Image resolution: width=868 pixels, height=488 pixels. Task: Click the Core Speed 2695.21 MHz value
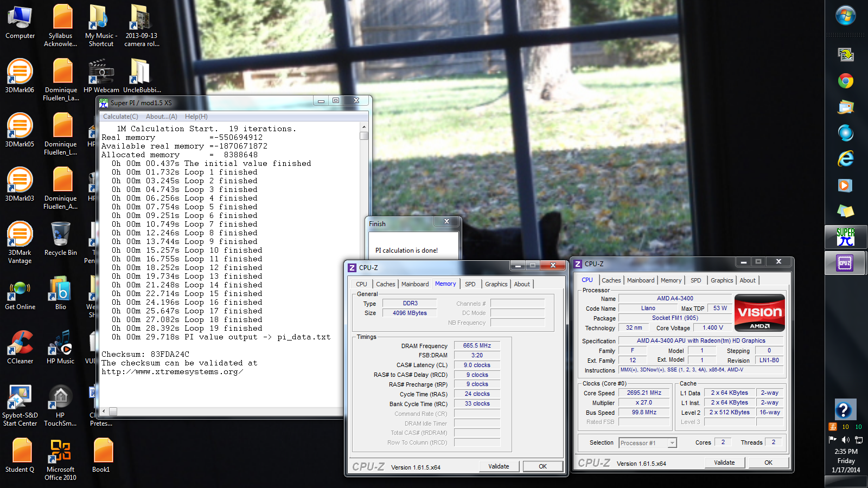[644, 393]
